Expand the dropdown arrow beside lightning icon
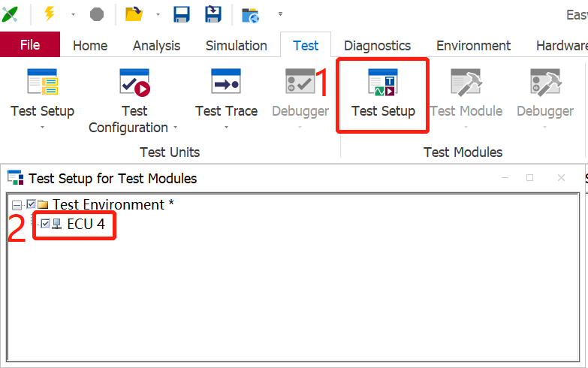 pyautogui.click(x=73, y=14)
